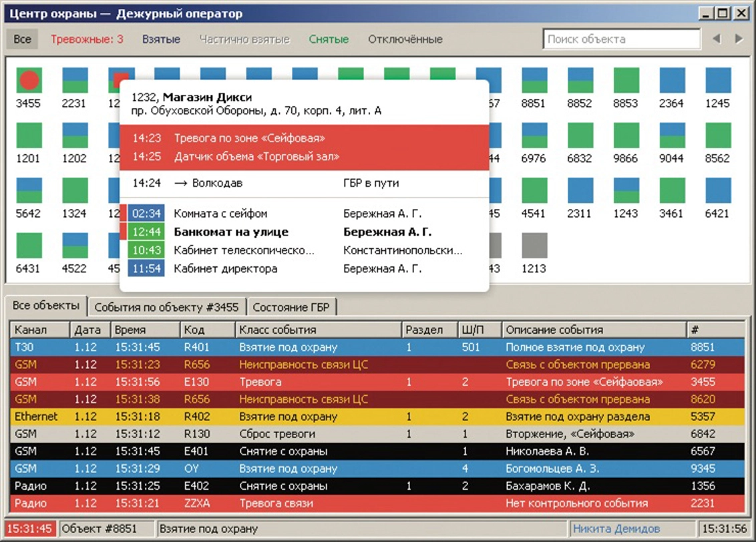Click object tile 9866
Viewport: 756px width, 542px height.
click(625, 135)
